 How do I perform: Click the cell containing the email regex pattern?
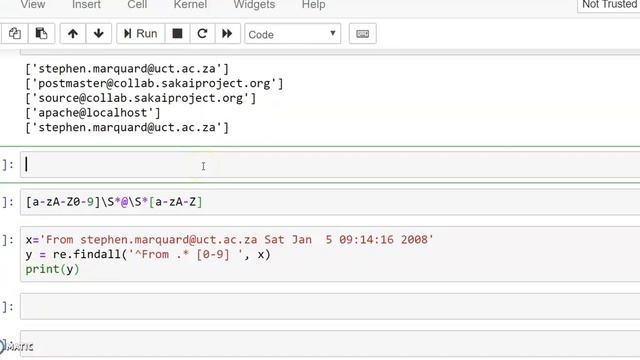(330, 202)
